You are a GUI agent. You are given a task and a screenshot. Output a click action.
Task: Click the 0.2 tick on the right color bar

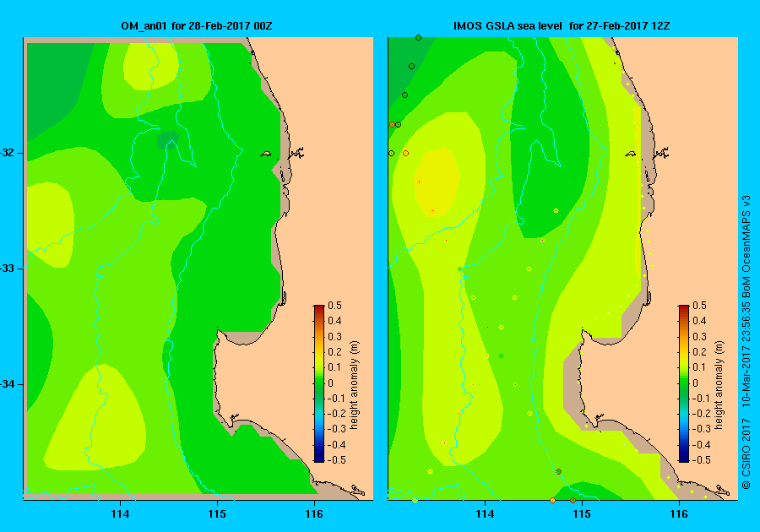699,352
